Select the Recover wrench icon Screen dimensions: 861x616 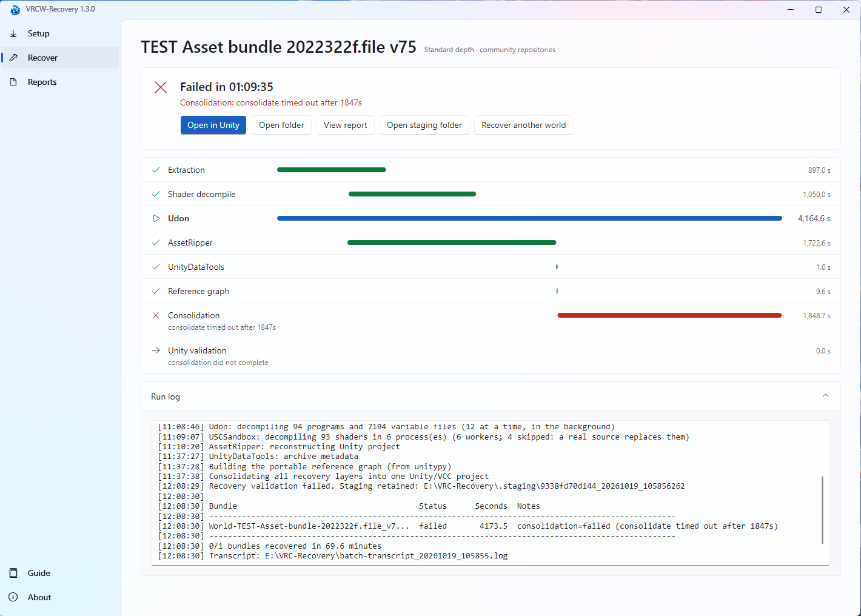tap(13, 58)
